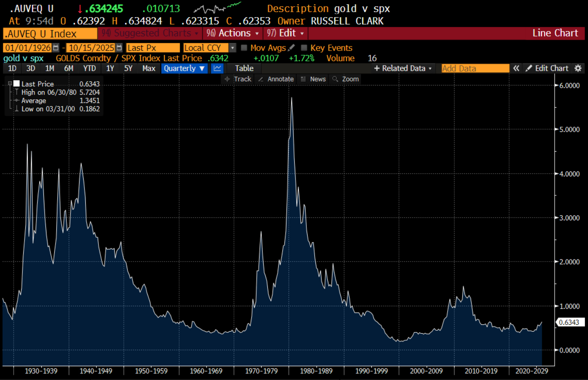588x380 pixels.
Task: Expand the Related Data dropdown
Action: click(x=403, y=69)
